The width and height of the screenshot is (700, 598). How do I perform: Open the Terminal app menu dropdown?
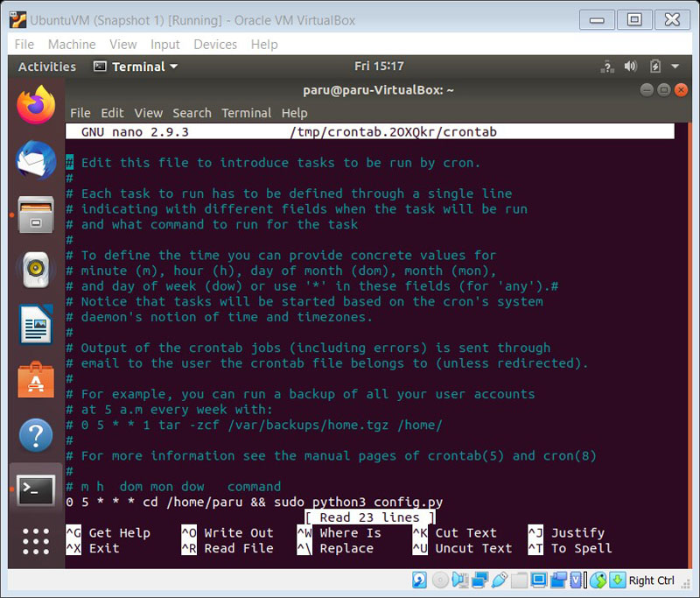pos(136,67)
